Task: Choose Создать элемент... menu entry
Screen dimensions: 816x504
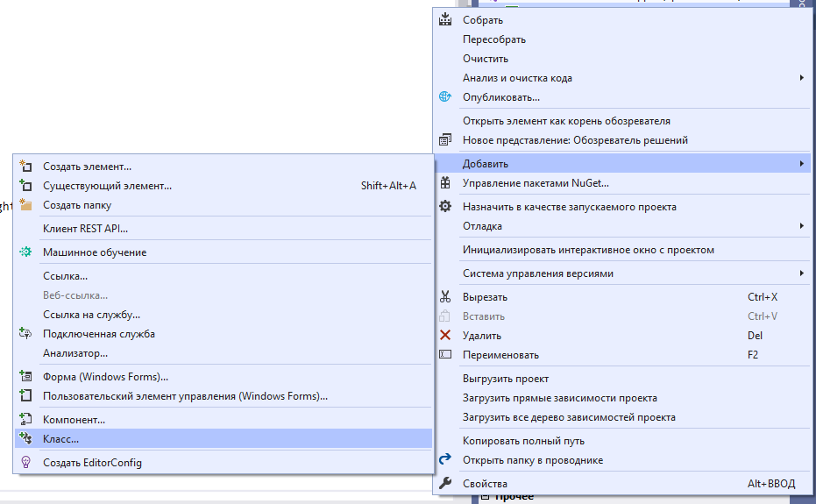Action: pos(88,167)
